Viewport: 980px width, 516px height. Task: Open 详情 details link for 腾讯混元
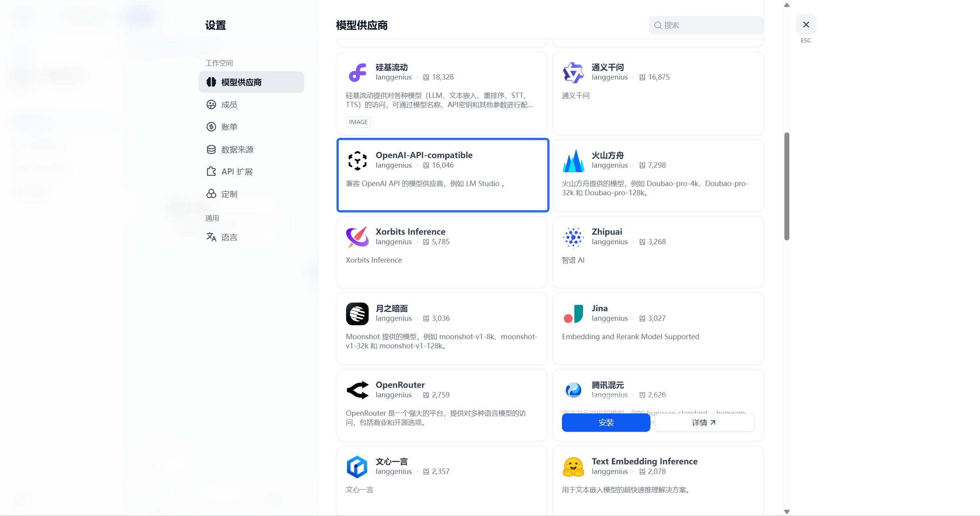click(x=704, y=423)
